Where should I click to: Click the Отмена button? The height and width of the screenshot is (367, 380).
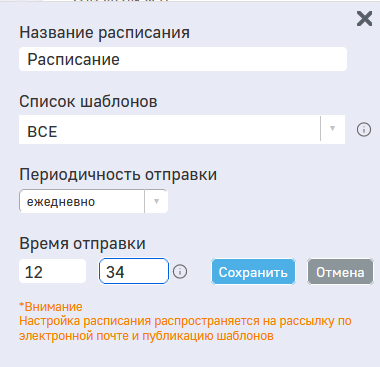340,272
